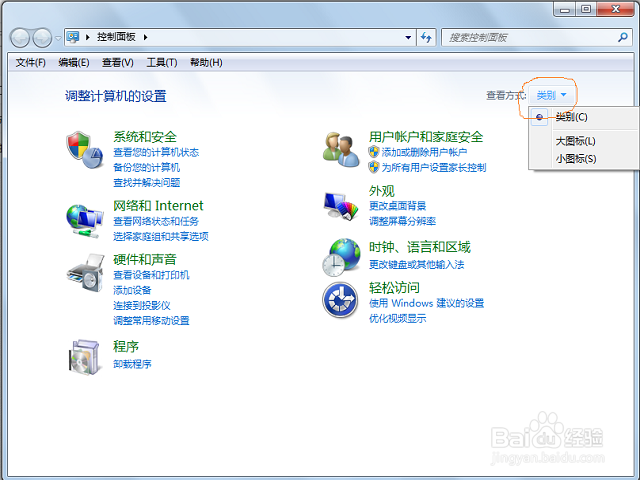Open the Clock, Language, Region globe icon
Screen dimensions: 640x480
pyautogui.click(x=341, y=257)
